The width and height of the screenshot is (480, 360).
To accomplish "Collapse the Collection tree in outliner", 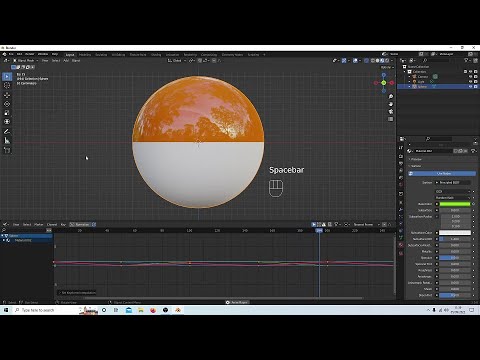I will 405,71.
